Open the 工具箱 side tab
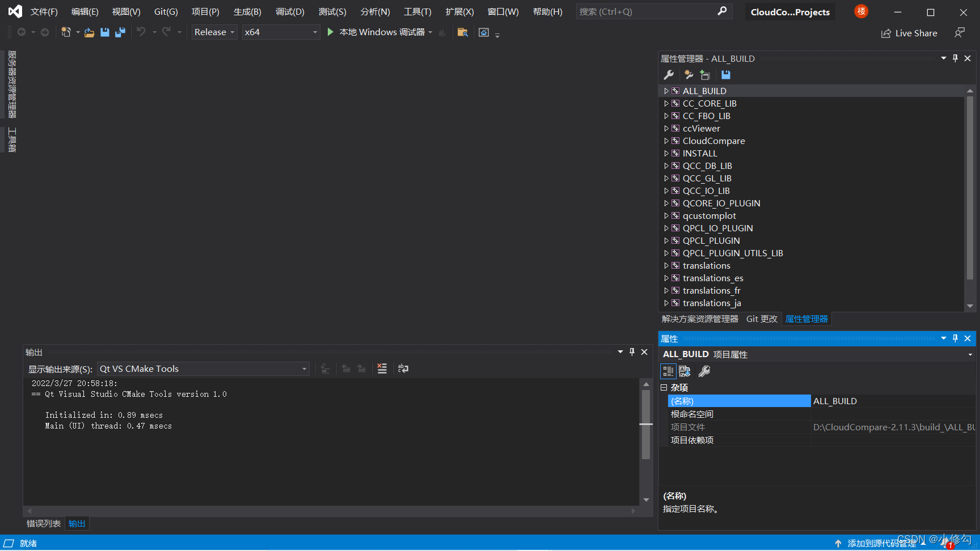 click(12, 140)
